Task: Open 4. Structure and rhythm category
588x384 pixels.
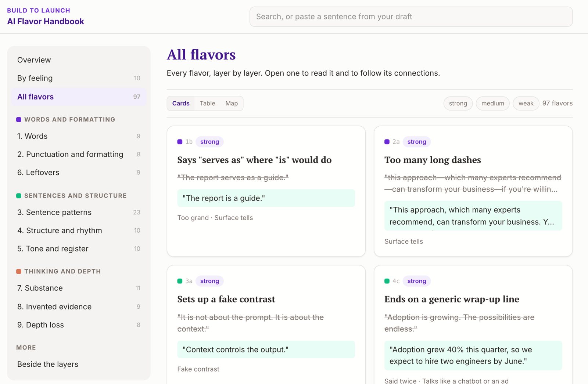Action: [79, 231]
